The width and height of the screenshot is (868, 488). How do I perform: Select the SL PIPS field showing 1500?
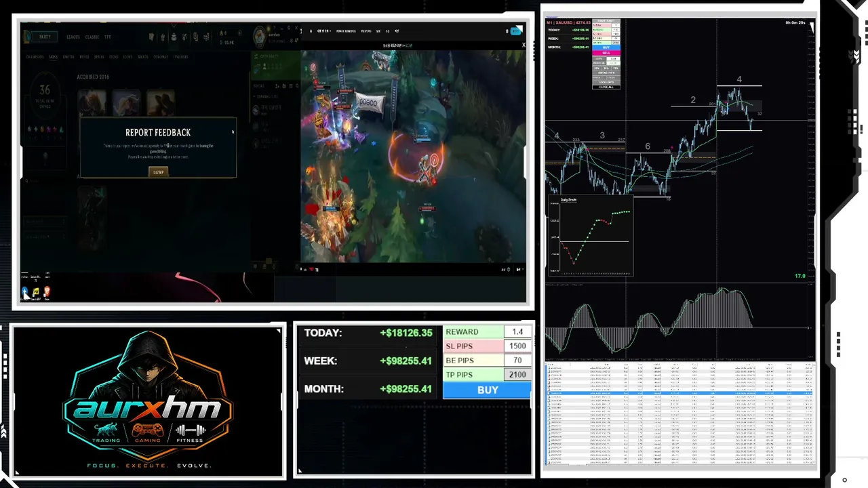[517, 346]
